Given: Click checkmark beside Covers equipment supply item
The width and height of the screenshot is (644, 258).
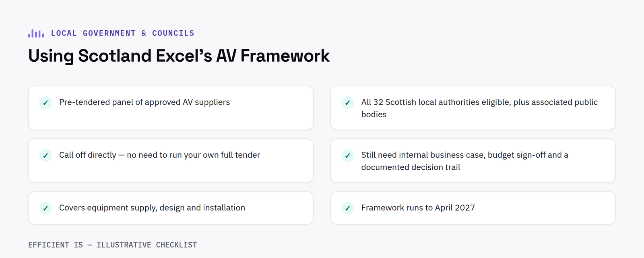Looking at the screenshot, I should click(45, 208).
